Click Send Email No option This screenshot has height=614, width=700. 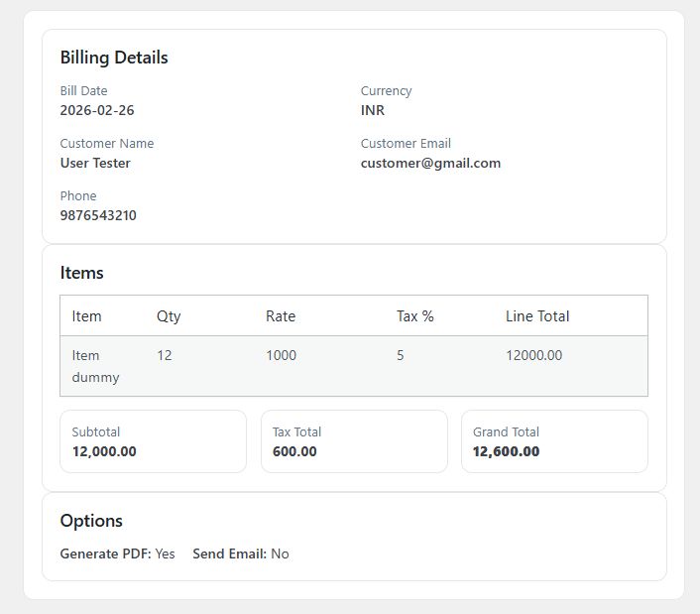pos(241,553)
